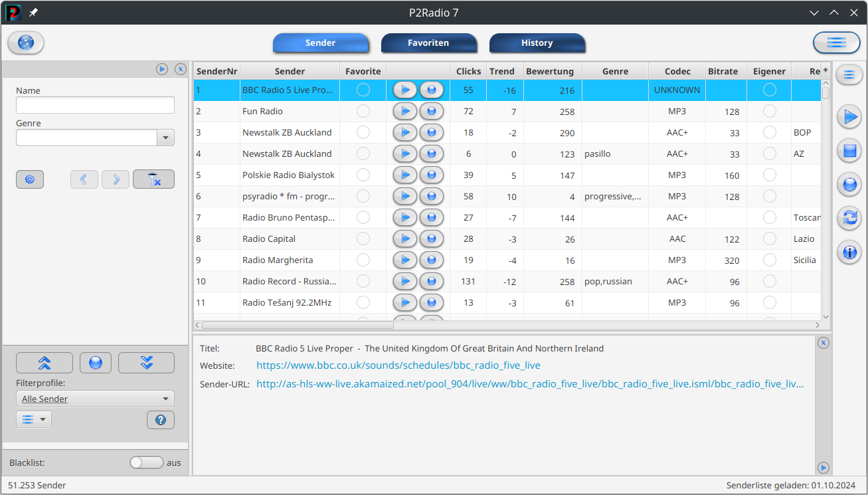Viewport: 868px width, 495px height.
Task: Mark Radio Capital as favorite
Action: [363, 239]
